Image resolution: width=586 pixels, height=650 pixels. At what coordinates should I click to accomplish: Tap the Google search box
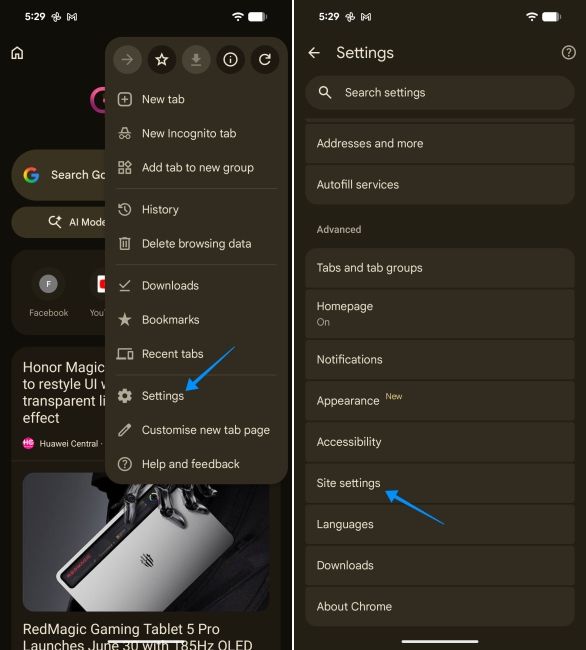(x=60, y=175)
